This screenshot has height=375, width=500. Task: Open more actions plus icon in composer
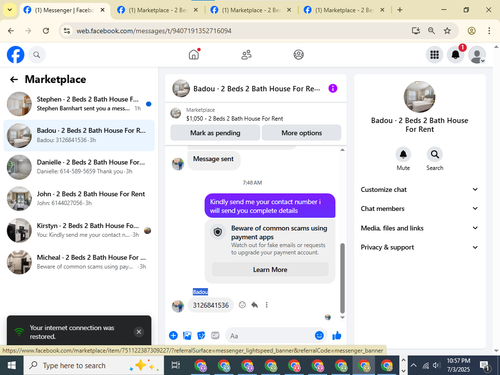pyautogui.click(x=173, y=335)
